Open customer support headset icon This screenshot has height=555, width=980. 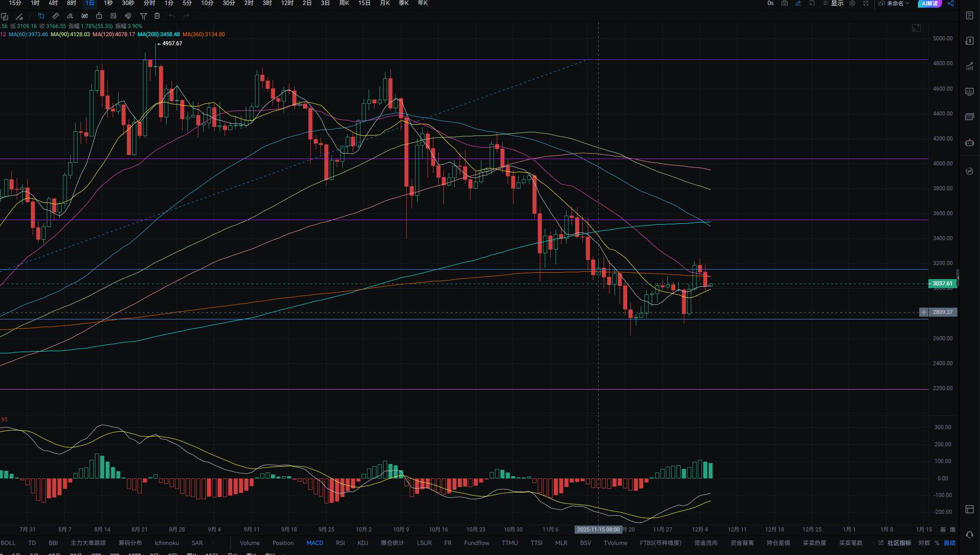(x=969, y=535)
